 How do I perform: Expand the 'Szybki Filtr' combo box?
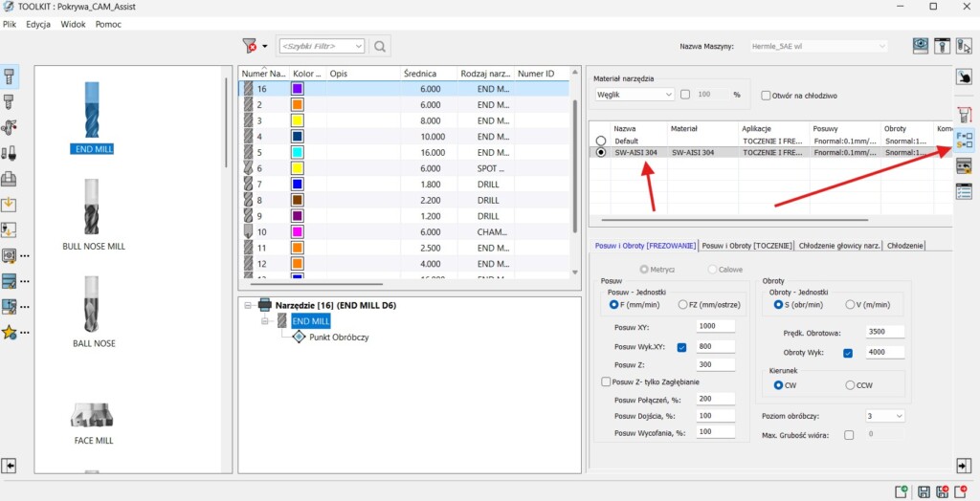358,46
